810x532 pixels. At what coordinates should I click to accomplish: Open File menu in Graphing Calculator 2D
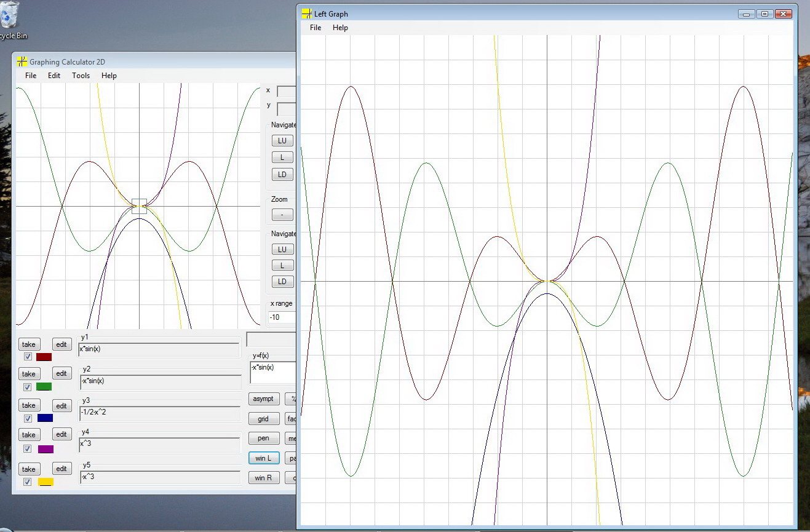[x=31, y=76]
